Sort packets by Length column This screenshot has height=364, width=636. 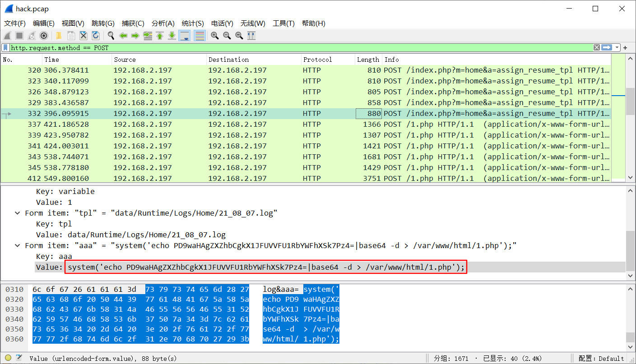pyautogui.click(x=368, y=60)
